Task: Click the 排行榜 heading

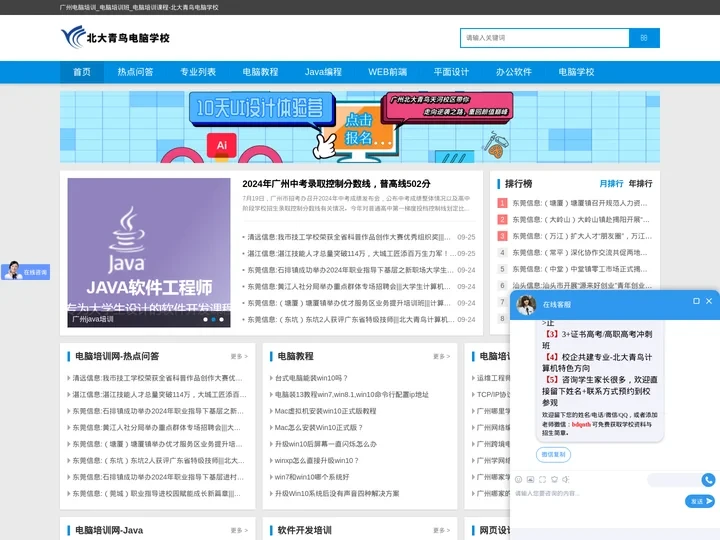Action: click(x=518, y=184)
